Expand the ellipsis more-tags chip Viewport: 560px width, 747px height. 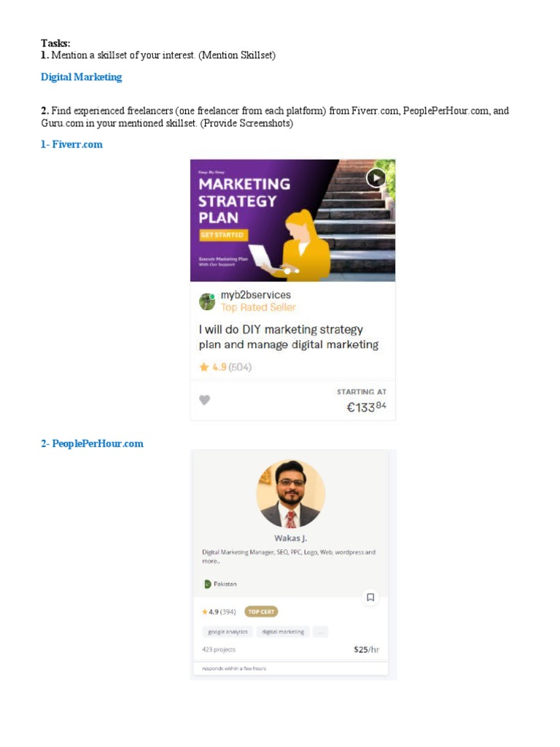[x=321, y=632]
